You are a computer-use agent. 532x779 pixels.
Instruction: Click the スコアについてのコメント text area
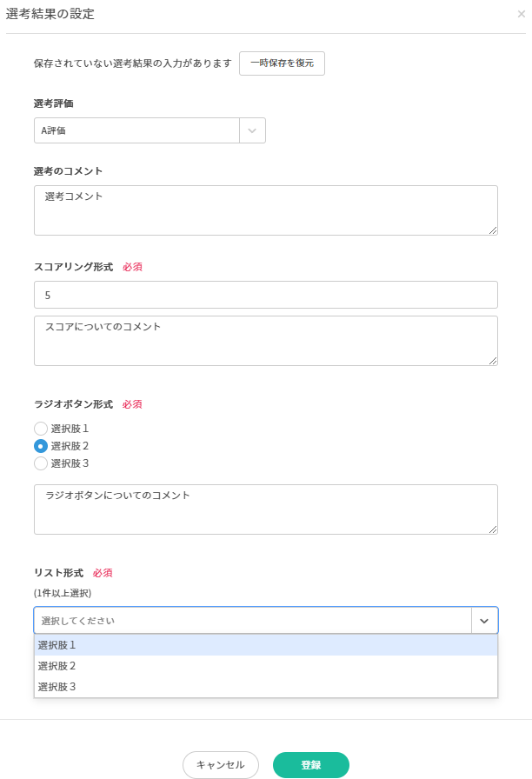[265, 340]
